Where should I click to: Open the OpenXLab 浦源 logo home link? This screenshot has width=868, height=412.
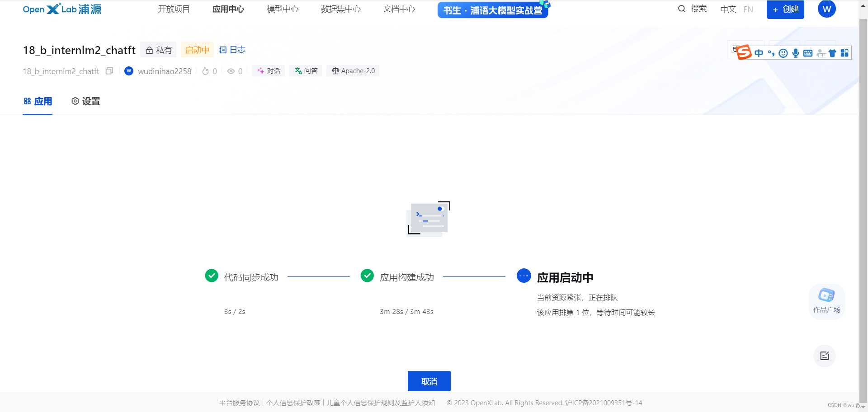62,9
